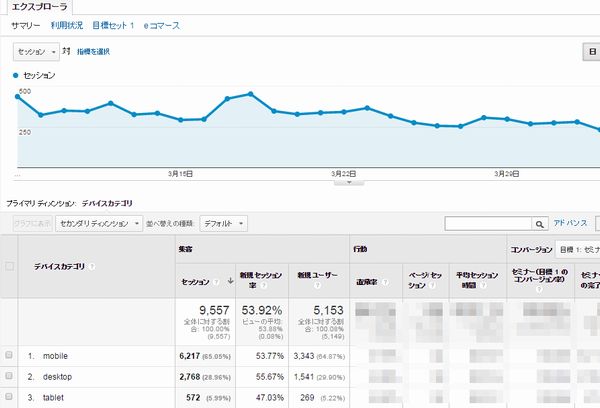Viewport: 600px width, 408px height.
Task: Check the desktop row checkbox
Action: click(x=9, y=376)
